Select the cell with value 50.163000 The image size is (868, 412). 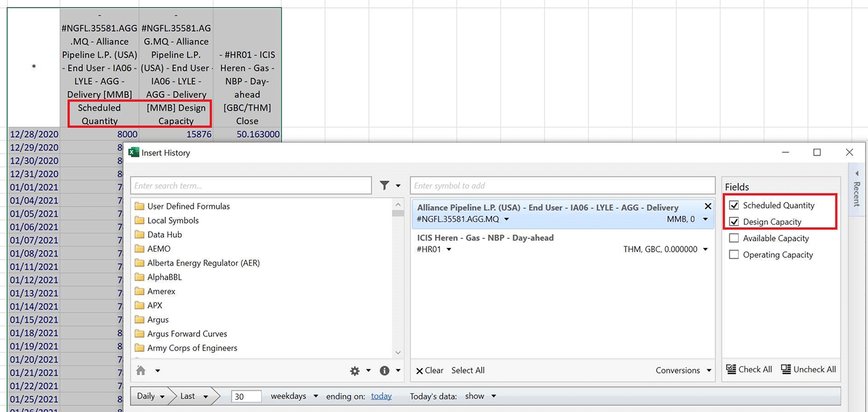(247, 134)
